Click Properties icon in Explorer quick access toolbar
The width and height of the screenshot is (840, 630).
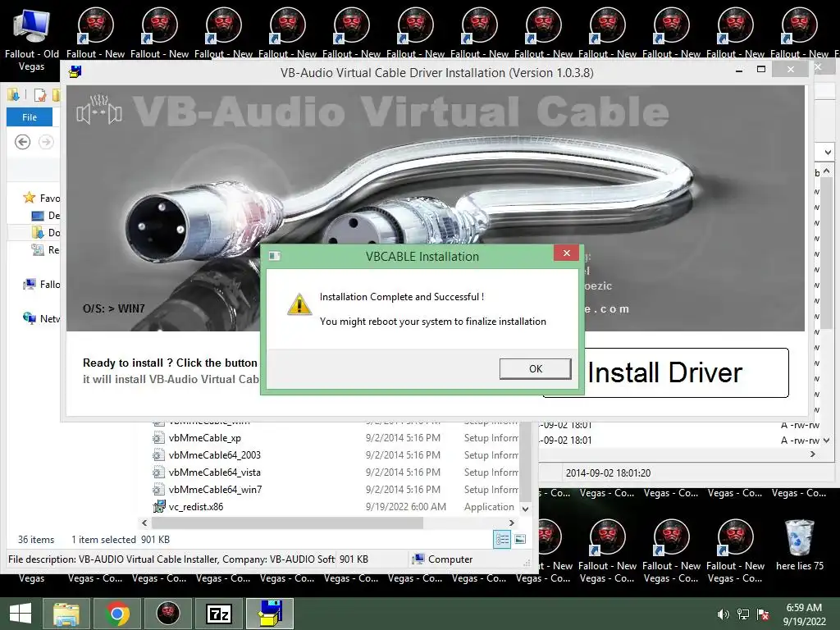40,95
